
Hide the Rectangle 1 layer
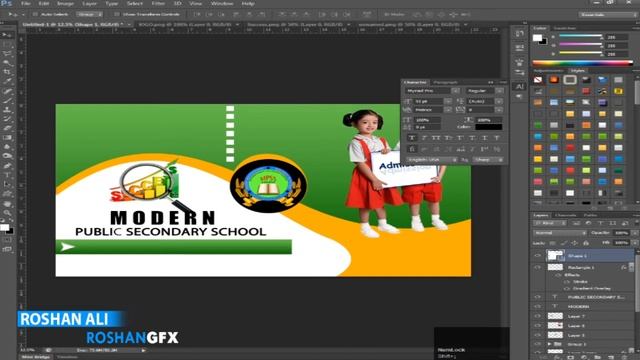[x=538, y=267]
